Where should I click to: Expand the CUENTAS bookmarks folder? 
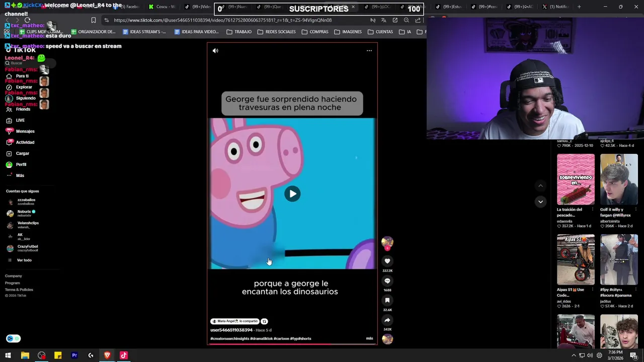pyautogui.click(x=380, y=32)
